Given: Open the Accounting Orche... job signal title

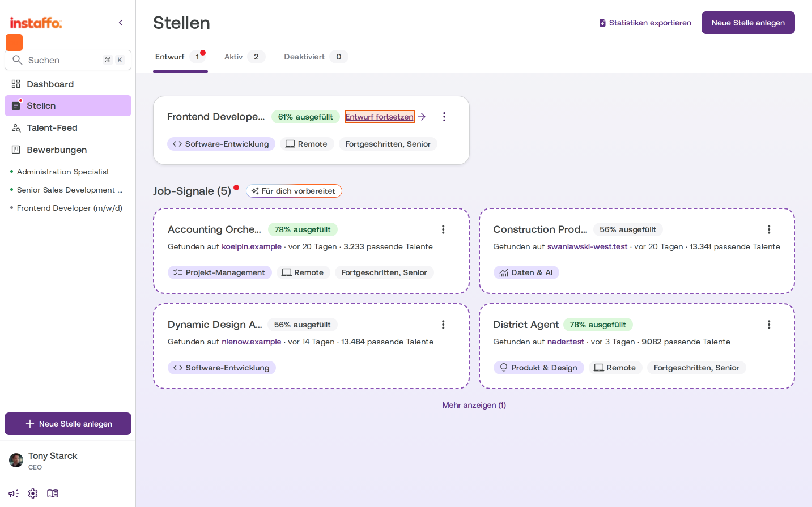Looking at the screenshot, I should 214,229.
